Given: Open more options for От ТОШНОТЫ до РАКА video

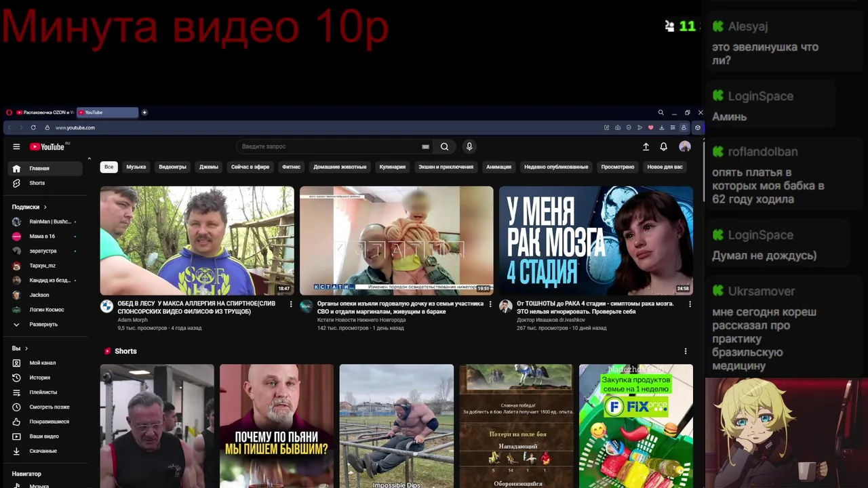Looking at the screenshot, I should [x=690, y=304].
